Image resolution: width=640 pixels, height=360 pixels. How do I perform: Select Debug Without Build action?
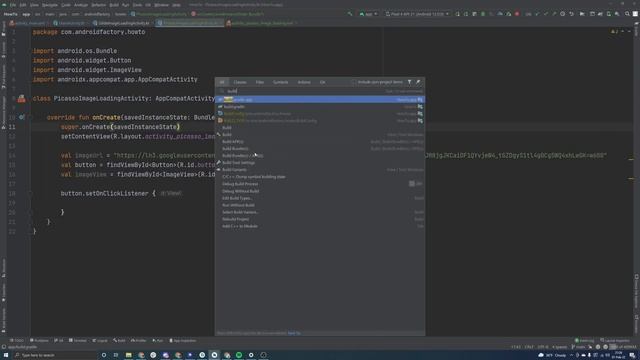point(320,191)
